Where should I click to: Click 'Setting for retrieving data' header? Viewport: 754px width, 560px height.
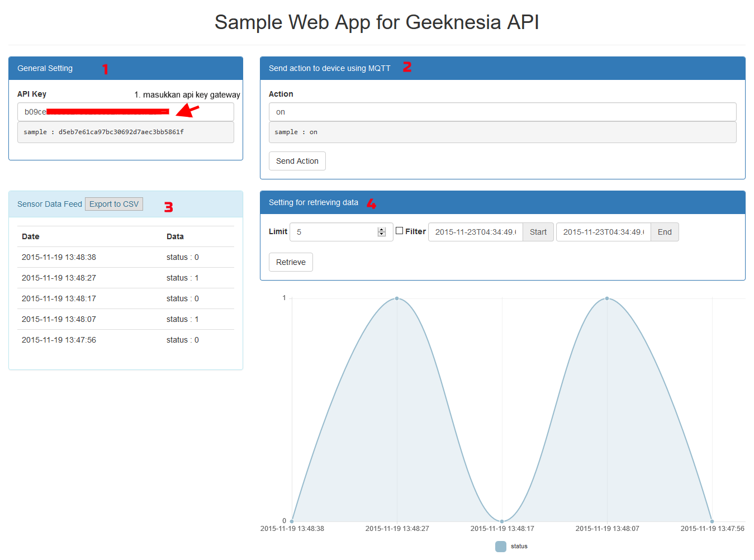[502, 202]
